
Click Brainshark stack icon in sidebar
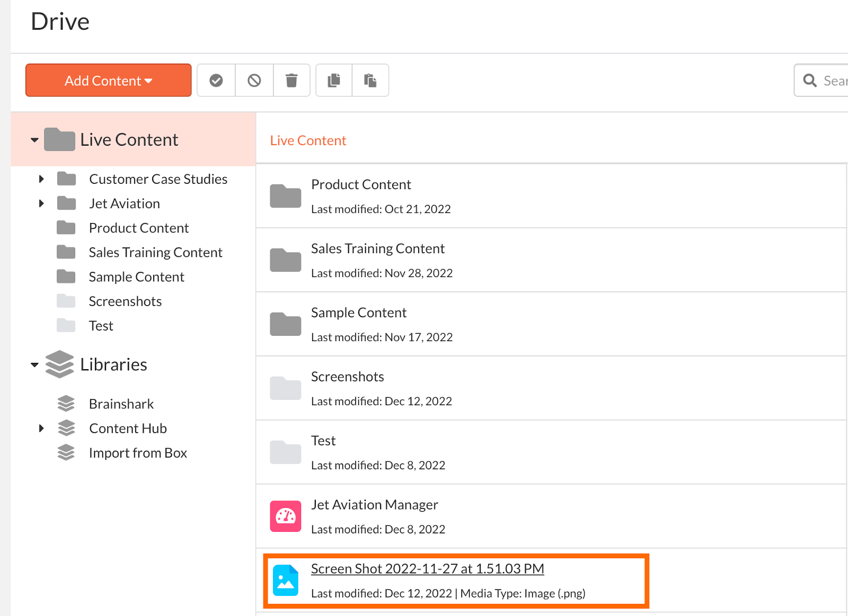pyautogui.click(x=66, y=404)
